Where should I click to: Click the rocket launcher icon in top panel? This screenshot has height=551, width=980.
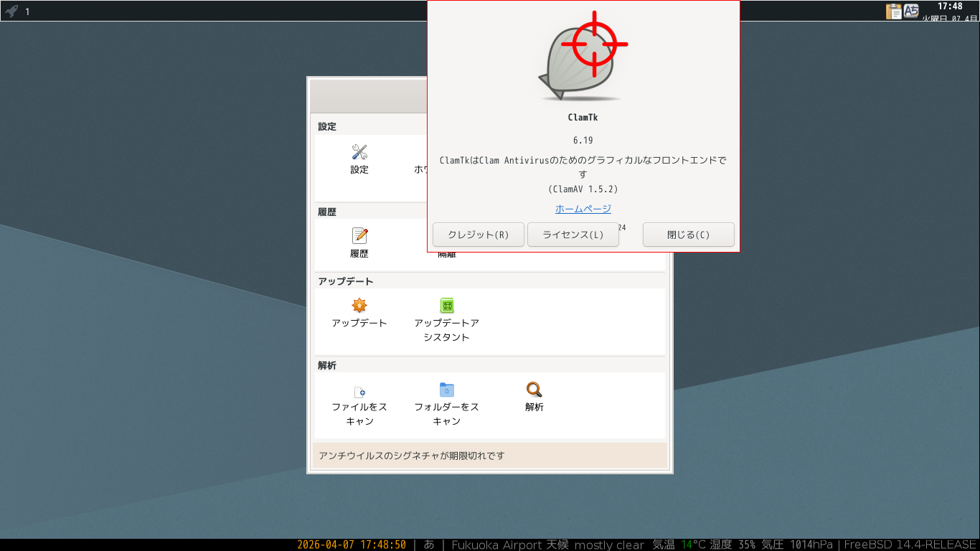(x=11, y=11)
